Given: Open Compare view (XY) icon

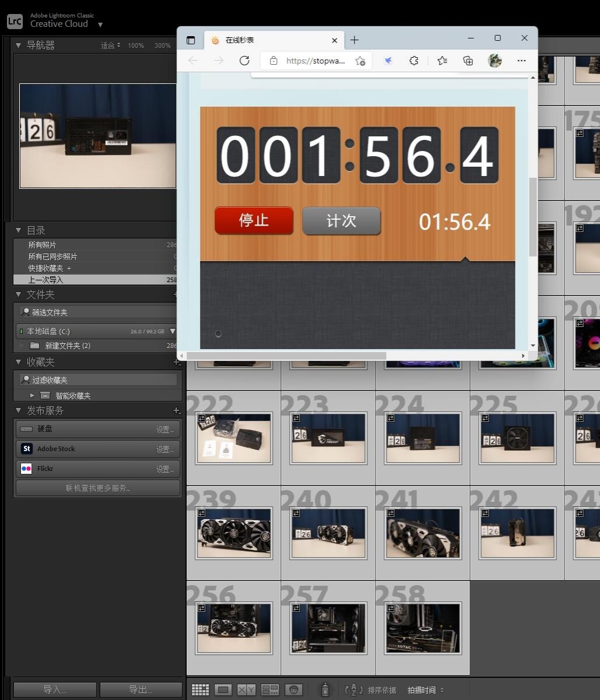Looking at the screenshot, I should click(x=246, y=690).
